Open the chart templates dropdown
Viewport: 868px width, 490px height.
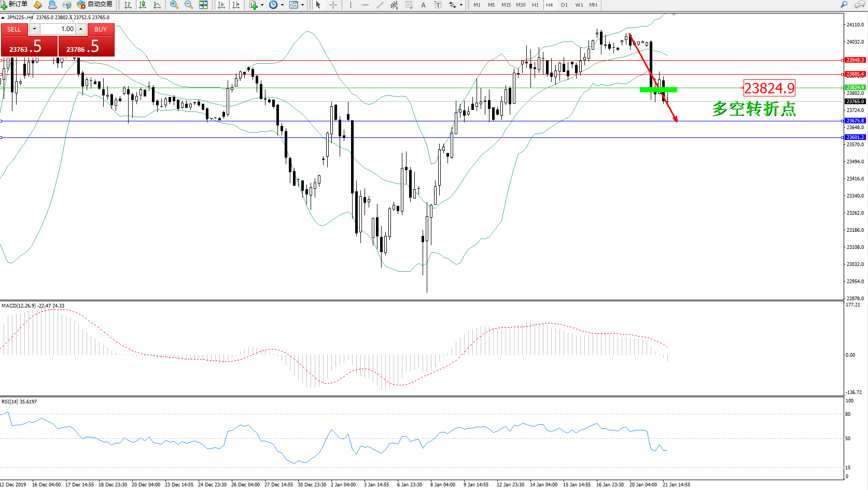(302, 5)
